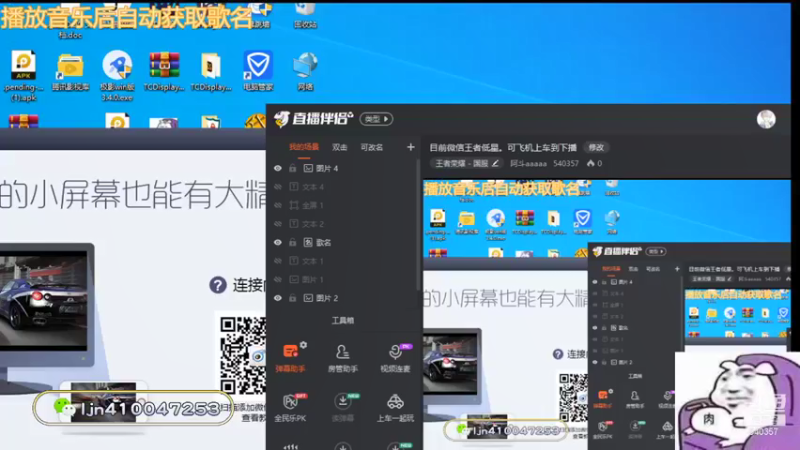
Task: Select the 图片 2 layer row
Action: 343,298
